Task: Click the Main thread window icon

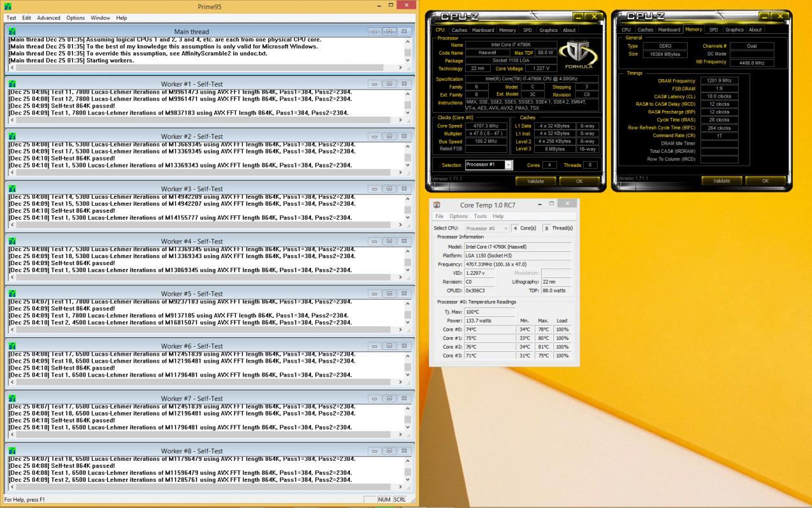Action: point(12,31)
